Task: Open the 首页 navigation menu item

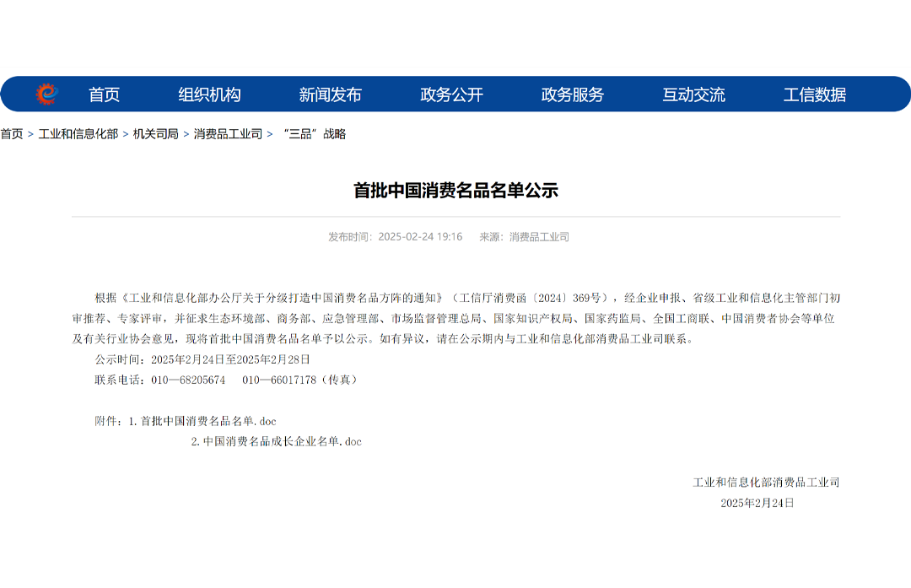Action: (104, 94)
